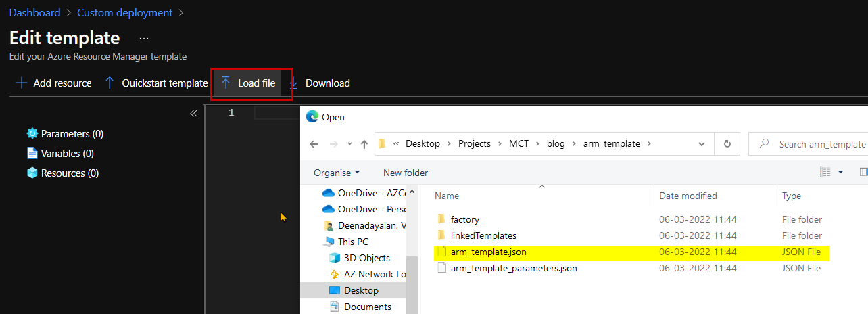Screen dimensions: 868x314
Task: Click the Add resource plus icon
Action: 21,83
